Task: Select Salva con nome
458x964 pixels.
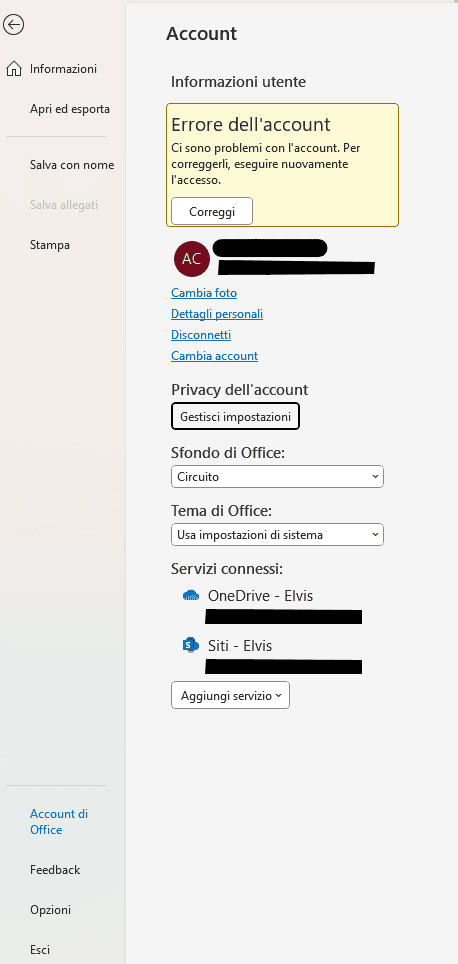Action: point(72,165)
